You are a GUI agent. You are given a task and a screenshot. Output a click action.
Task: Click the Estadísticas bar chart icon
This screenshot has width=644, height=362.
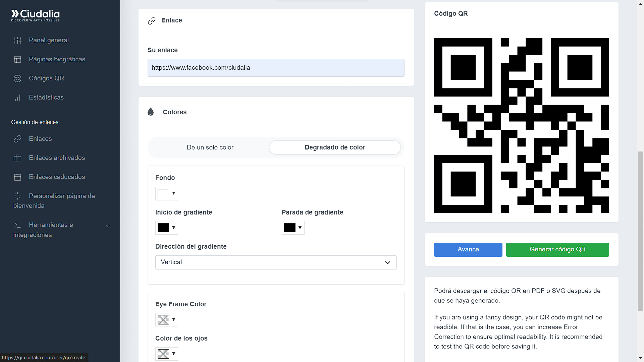[x=17, y=98]
